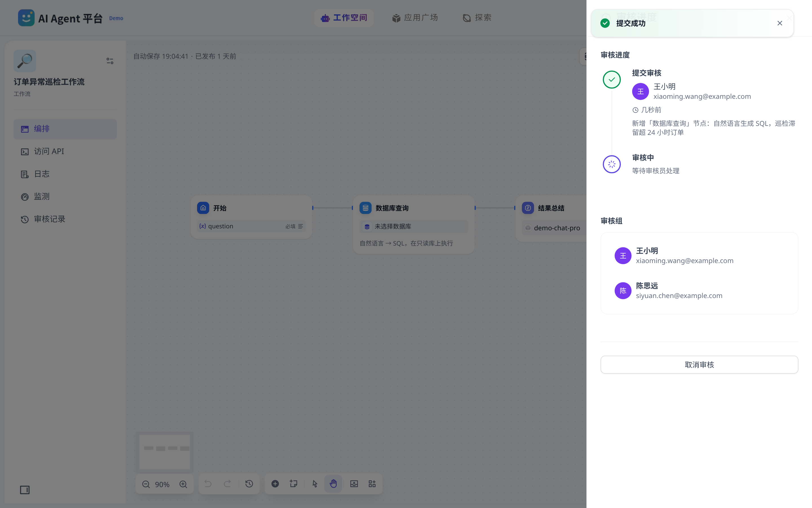Open 审核记录 in the sidebar
Image resolution: width=812 pixels, height=508 pixels.
pyautogui.click(x=65, y=219)
